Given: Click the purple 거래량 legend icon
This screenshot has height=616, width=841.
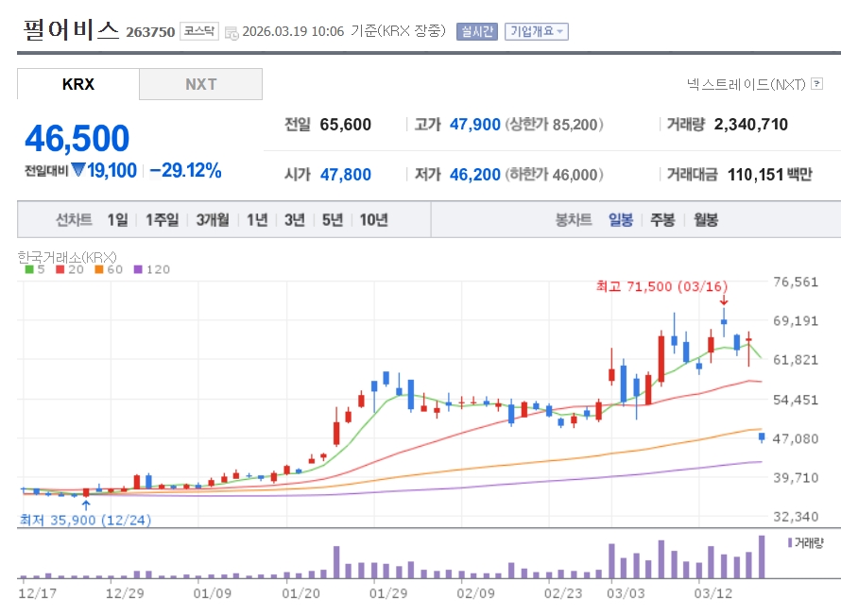Looking at the screenshot, I should point(789,542).
